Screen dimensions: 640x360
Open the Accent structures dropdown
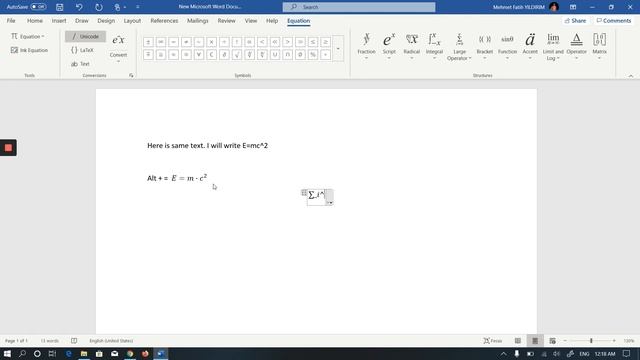[530, 46]
